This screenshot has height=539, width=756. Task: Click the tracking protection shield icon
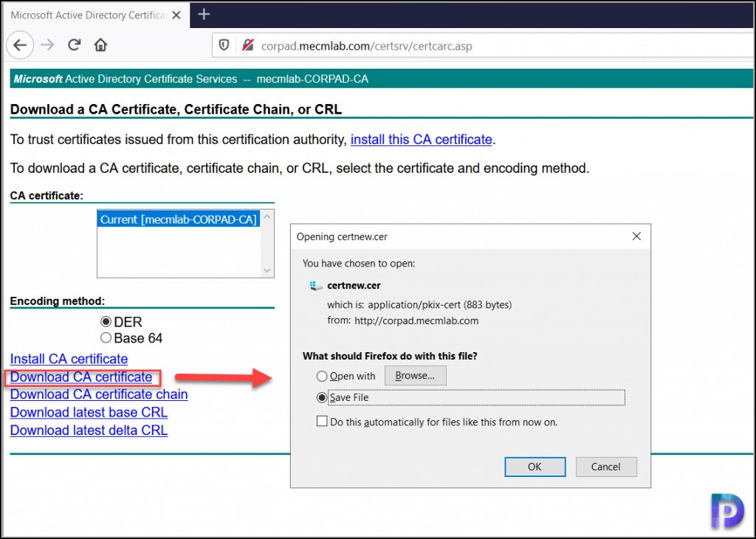(224, 45)
